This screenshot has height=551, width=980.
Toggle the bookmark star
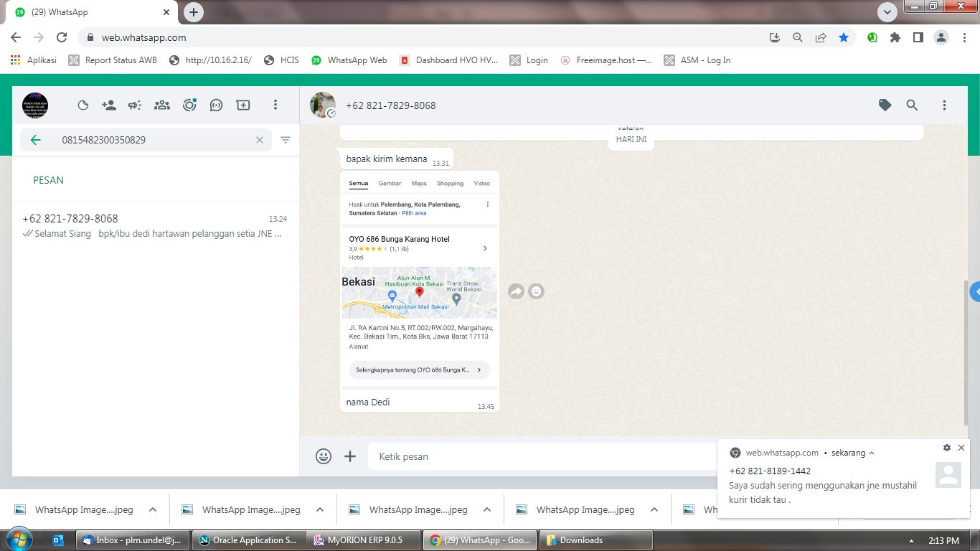coord(844,37)
